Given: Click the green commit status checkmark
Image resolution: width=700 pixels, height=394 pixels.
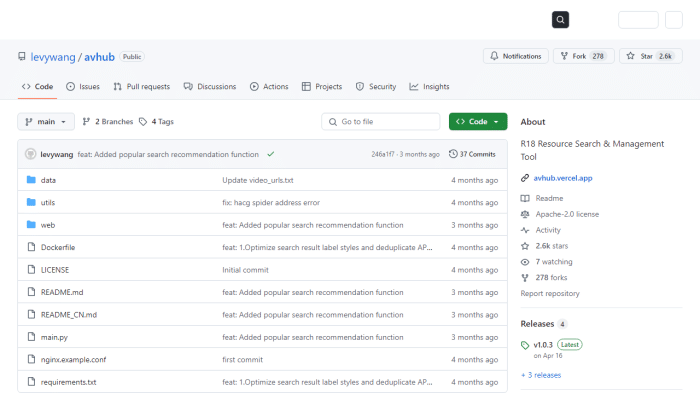Looking at the screenshot, I should pyautogui.click(x=271, y=154).
